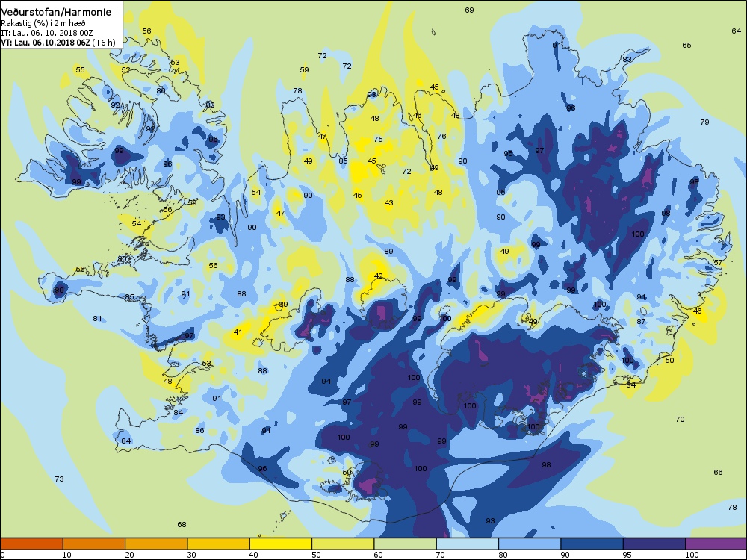The image size is (747, 560).
Task: Click the amber 20–30 legend swatch
Action: point(156,544)
